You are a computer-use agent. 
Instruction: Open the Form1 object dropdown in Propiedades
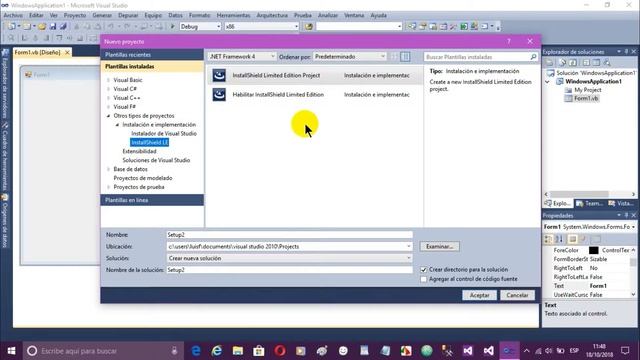point(633,227)
